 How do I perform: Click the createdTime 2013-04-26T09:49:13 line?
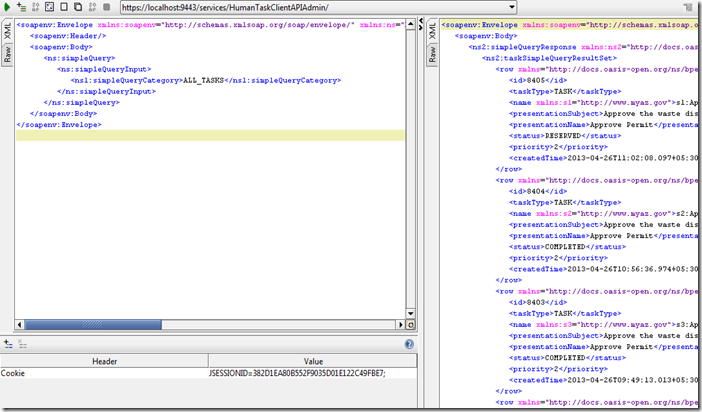point(604,380)
